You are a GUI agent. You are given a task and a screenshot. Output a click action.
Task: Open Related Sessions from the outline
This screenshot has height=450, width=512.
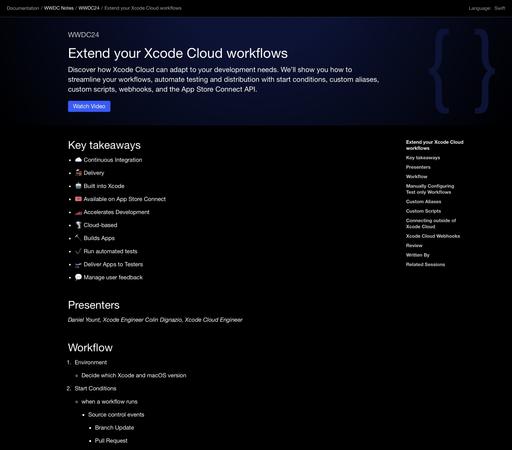[x=425, y=265]
